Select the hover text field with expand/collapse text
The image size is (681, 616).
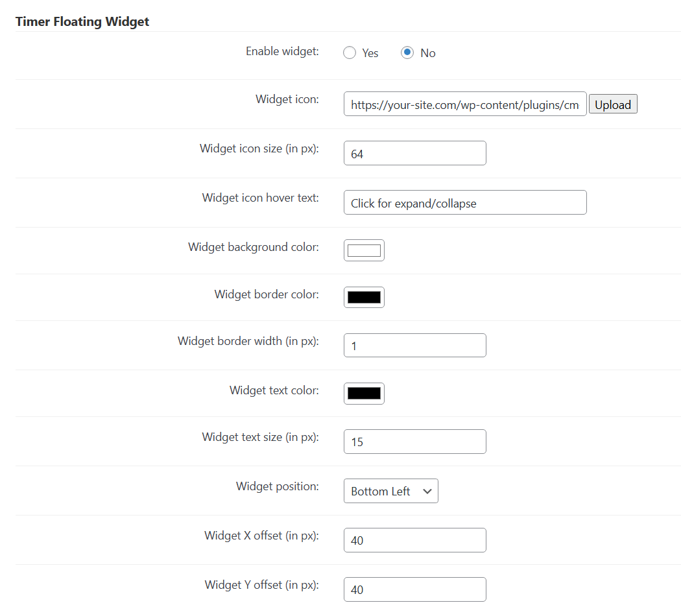pos(464,202)
